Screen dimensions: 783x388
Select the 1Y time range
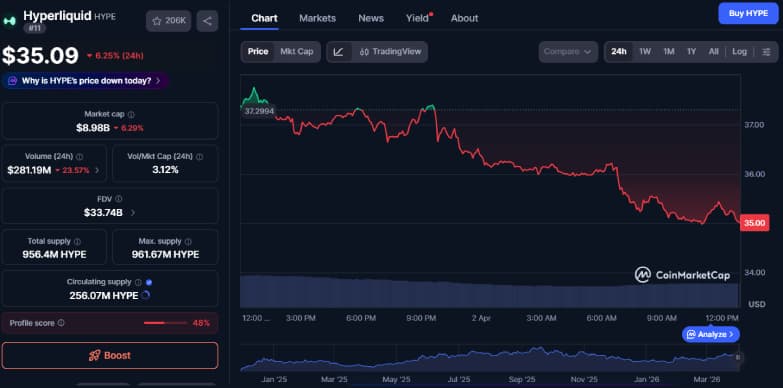pos(691,51)
